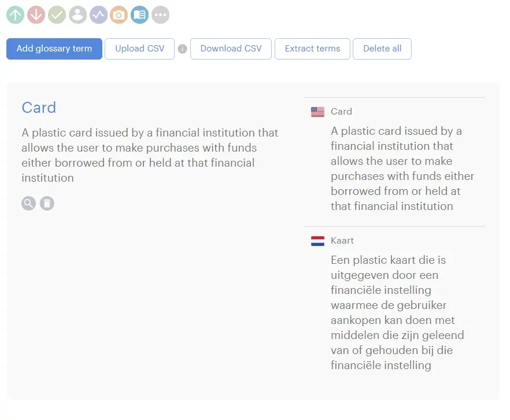Image resolution: width=510 pixels, height=420 pixels.
Task: Select the blue glossary book icon
Action: (x=139, y=15)
